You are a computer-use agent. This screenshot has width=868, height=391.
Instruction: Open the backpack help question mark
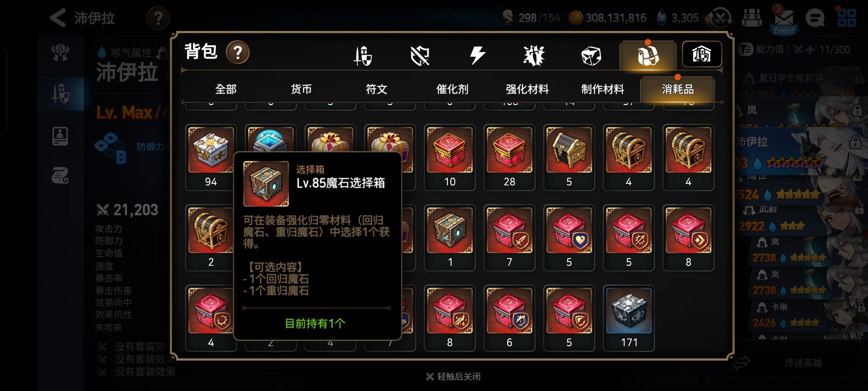click(238, 52)
